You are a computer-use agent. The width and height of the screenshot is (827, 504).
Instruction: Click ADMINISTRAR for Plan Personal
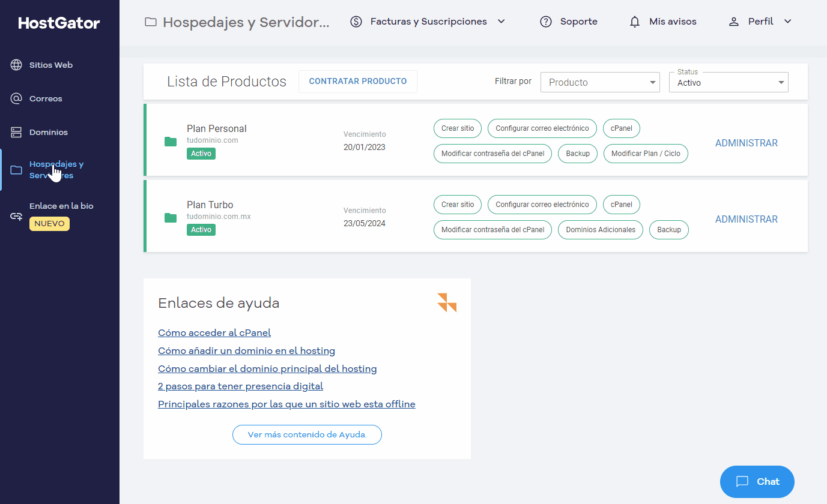(747, 143)
